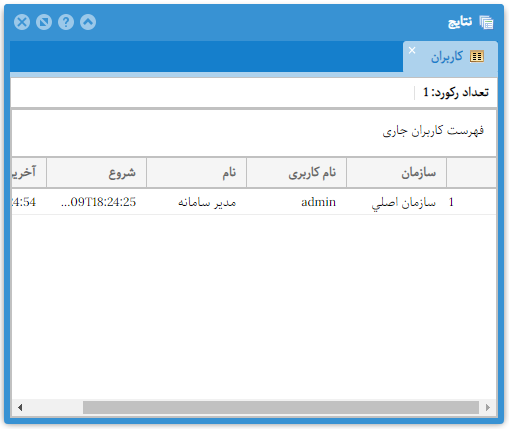Viewport: 509px width, 429px height.
Task: Click the partially visible آخرین column header
Action: coord(29,172)
